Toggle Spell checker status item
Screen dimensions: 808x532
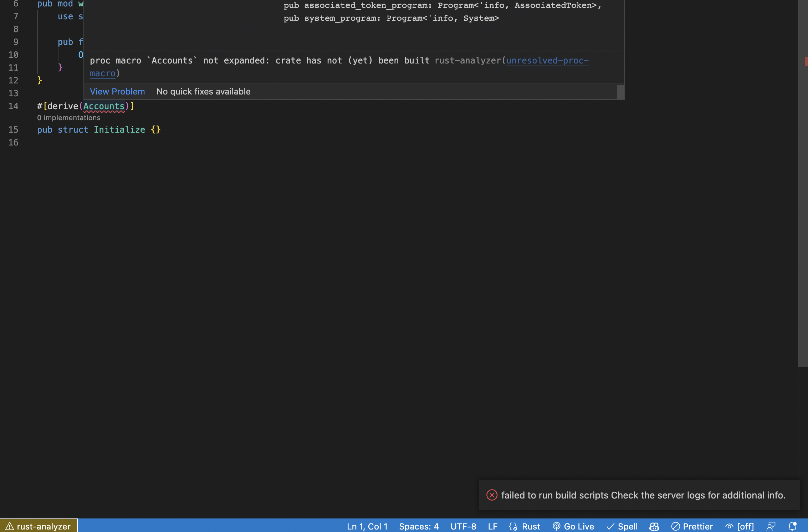click(x=622, y=526)
